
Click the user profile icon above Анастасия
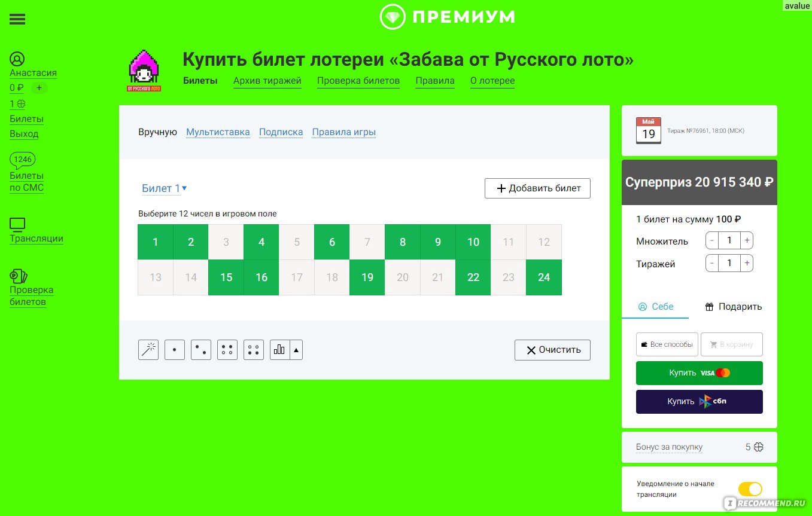(17, 59)
